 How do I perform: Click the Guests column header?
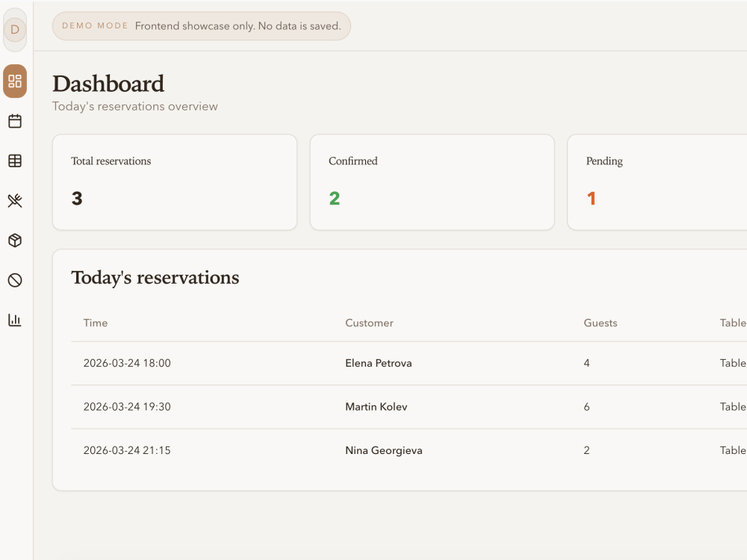(x=601, y=323)
